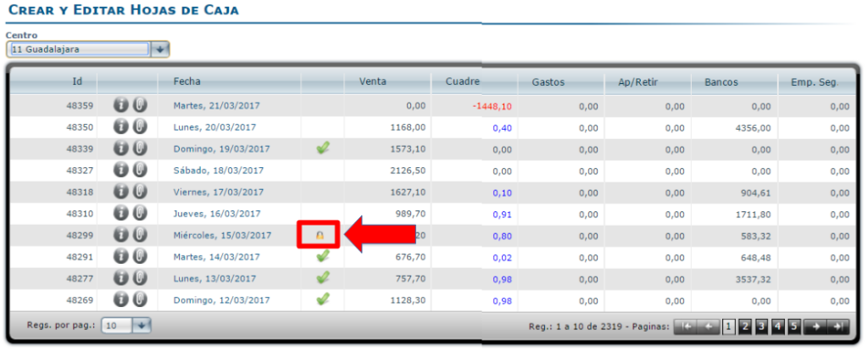Image resolution: width=868 pixels, height=352 pixels.
Task: Jump to the last page arrow
Action: coord(837,326)
